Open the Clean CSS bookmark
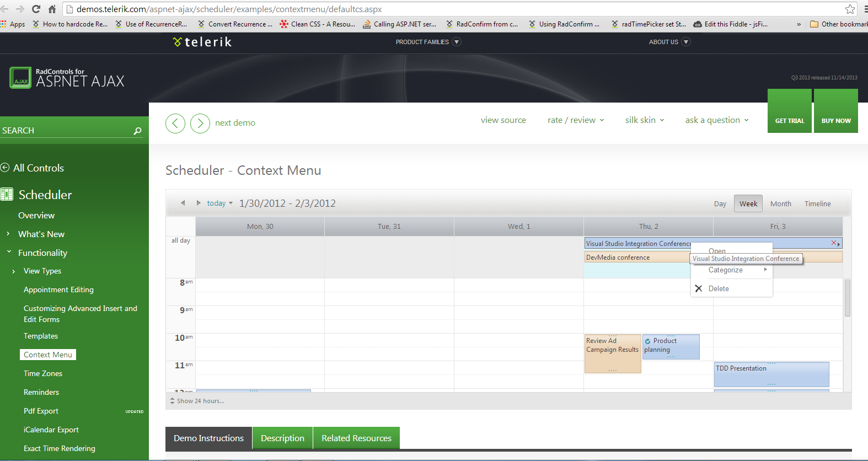The height and width of the screenshot is (461, 868). pyautogui.click(x=318, y=24)
